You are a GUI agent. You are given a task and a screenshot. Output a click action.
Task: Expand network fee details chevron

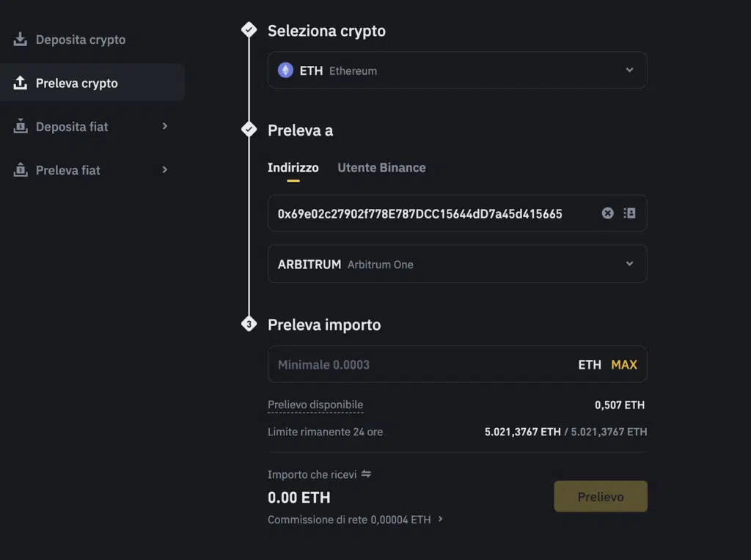click(440, 519)
